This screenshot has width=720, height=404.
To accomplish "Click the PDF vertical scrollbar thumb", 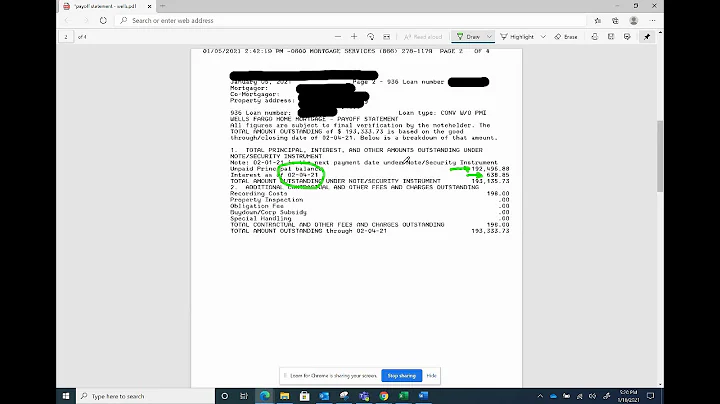I will [660, 156].
